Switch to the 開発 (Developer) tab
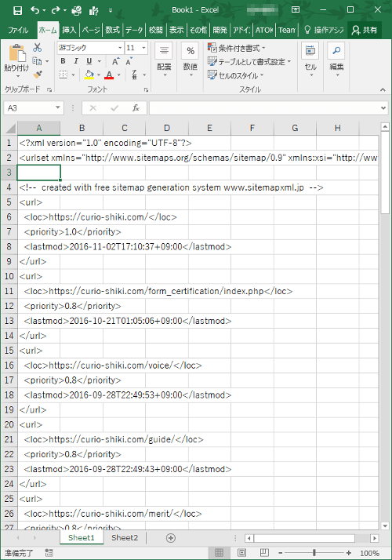 (x=220, y=30)
